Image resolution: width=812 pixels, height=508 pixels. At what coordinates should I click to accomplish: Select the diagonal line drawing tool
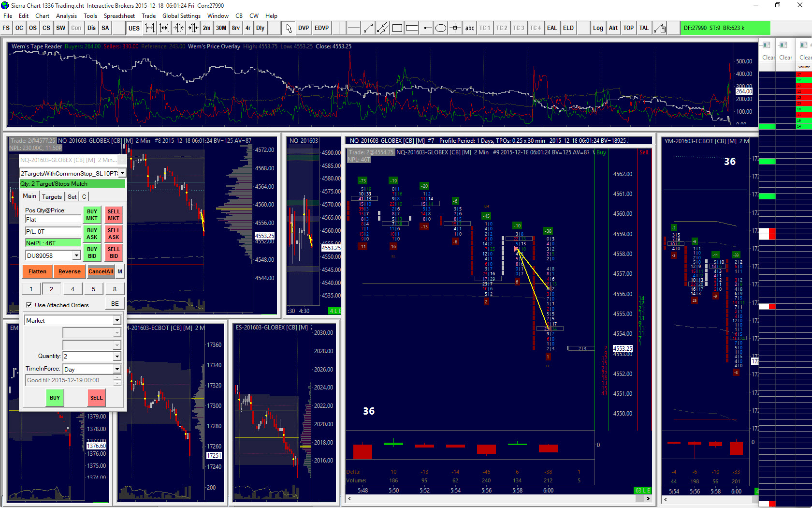click(x=368, y=28)
